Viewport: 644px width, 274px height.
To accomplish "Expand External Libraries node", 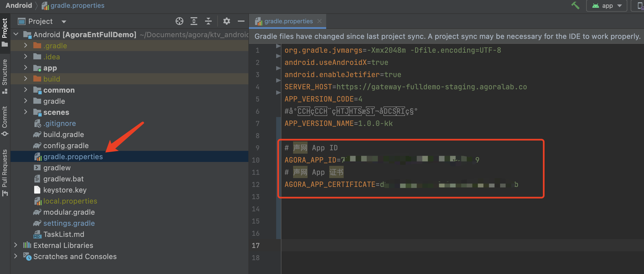I will click(16, 245).
